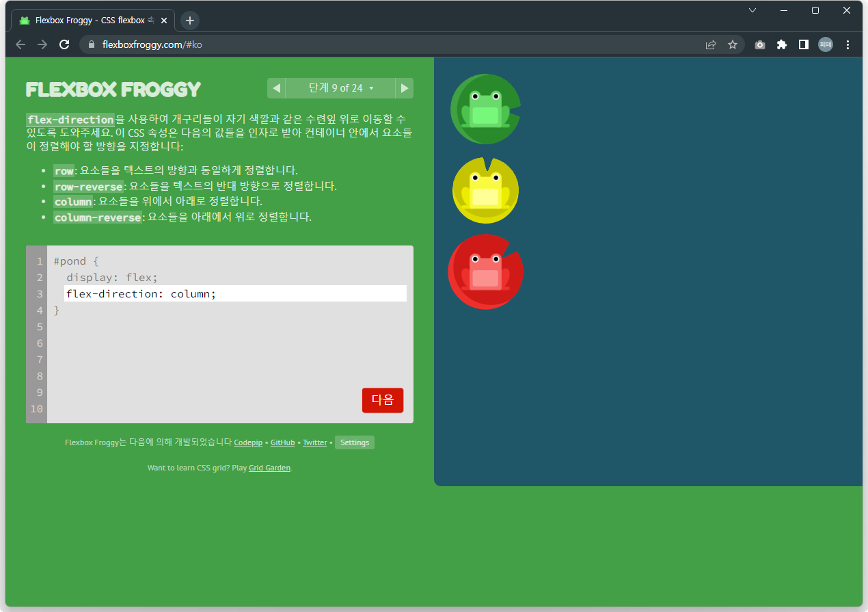Open the GitHub link

[283, 442]
